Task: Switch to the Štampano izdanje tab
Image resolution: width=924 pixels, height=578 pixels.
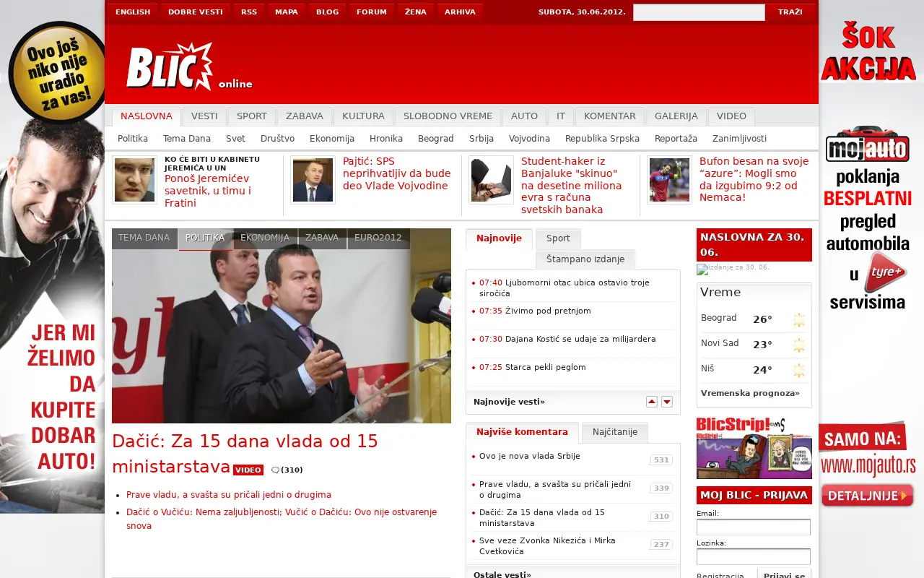Action: click(x=585, y=259)
